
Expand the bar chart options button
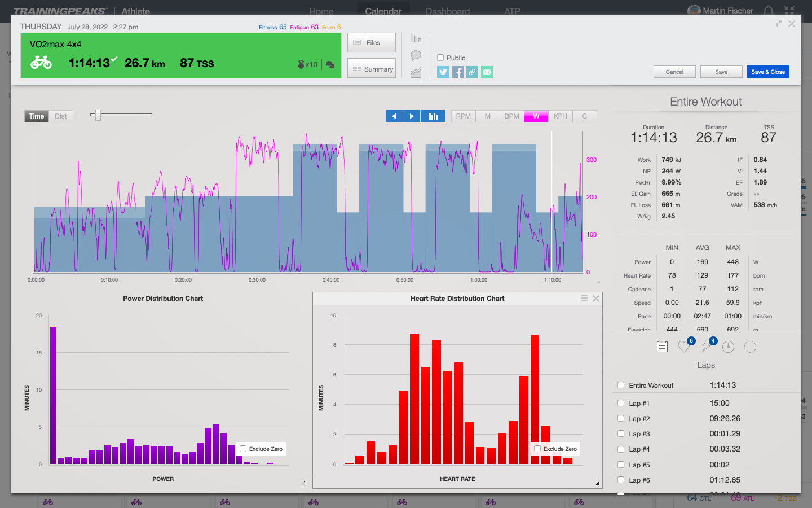tap(433, 116)
